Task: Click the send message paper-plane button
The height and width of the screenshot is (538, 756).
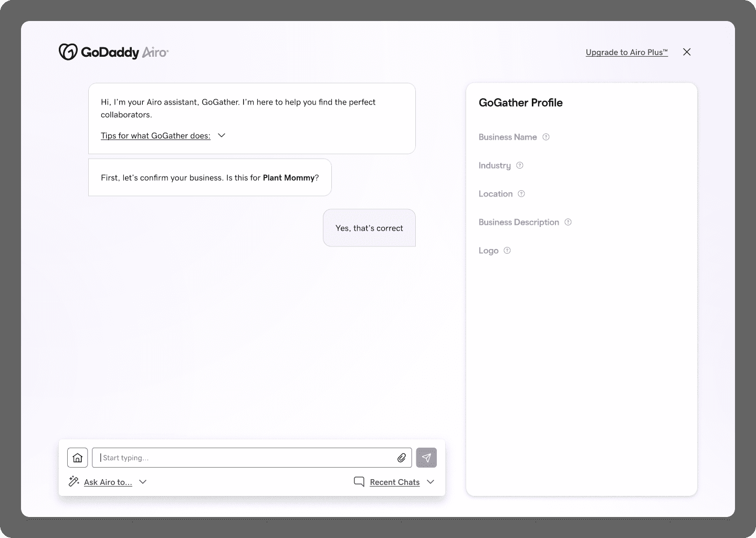Action: point(426,458)
